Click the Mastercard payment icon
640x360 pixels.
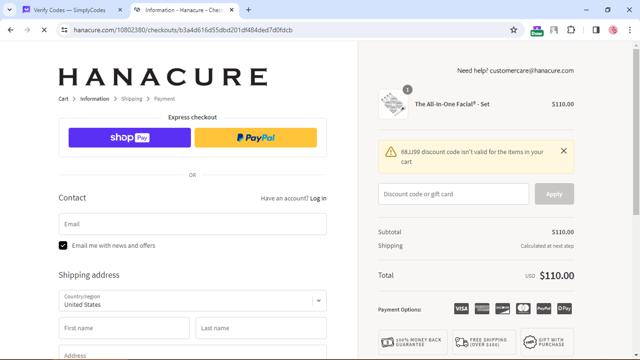pyautogui.click(x=523, y=309)
